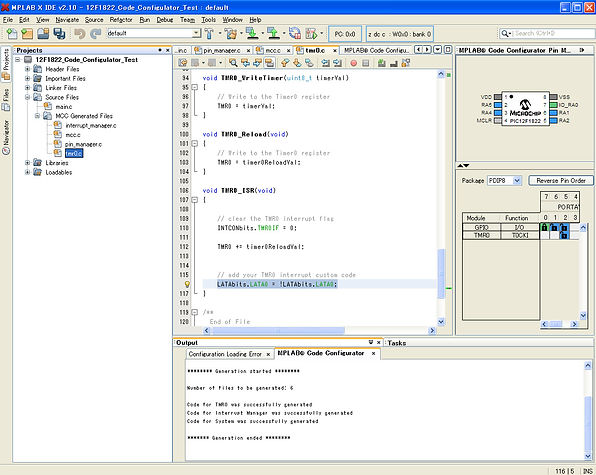Open the File menu

(x=8, y=20)
